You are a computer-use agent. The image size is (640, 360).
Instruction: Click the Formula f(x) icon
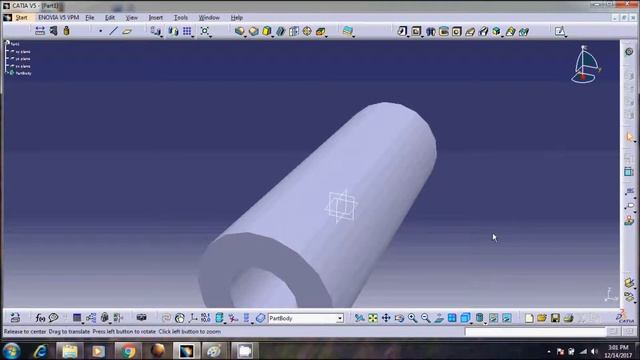pyautogui.click(x=40, y=318)
